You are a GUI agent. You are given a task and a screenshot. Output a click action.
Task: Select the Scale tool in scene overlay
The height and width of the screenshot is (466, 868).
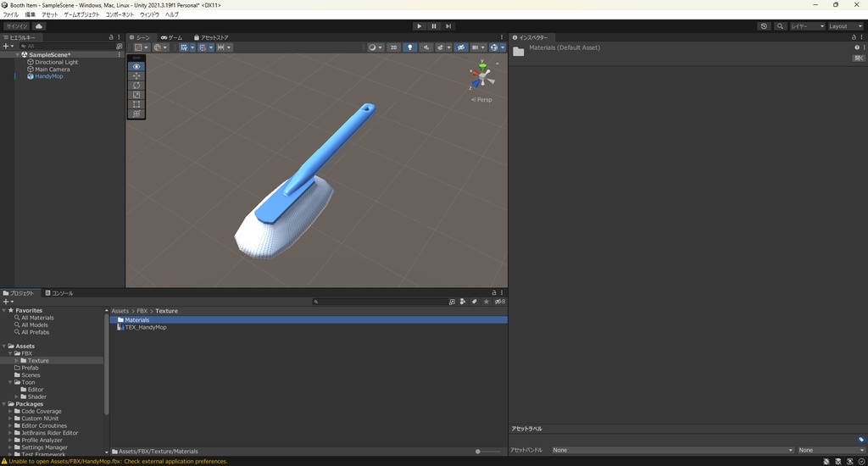136,95
